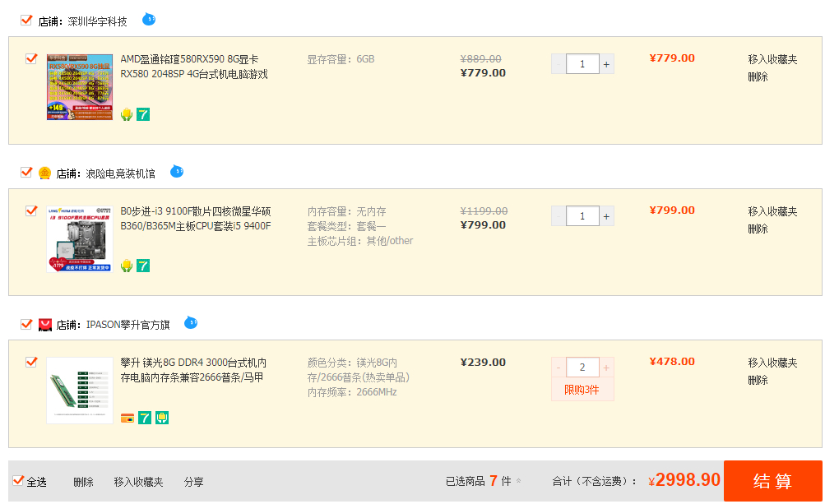Click bottom bar 移入收藏夹 for selected items
Screen dimensions: 825x504
(138, 482)
